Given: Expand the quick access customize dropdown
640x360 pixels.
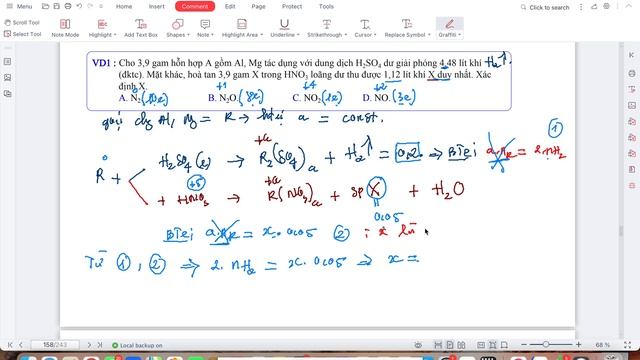Looking at the screenshot, I should (101, 7).
